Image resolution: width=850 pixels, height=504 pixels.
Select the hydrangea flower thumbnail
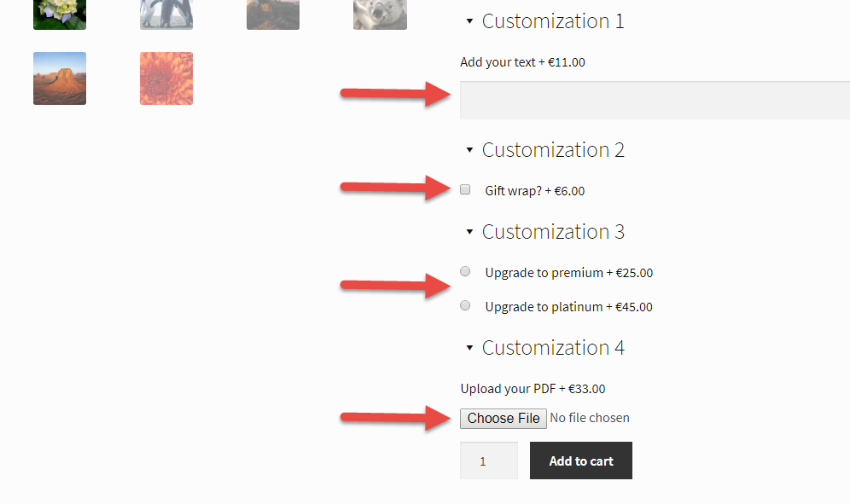tap(60, 14)
